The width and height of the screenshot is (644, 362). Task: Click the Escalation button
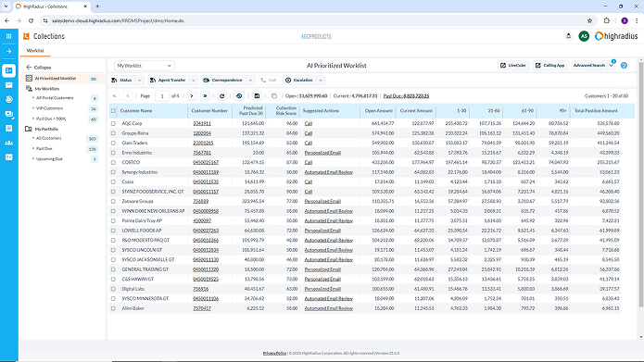tap(299, 80)
